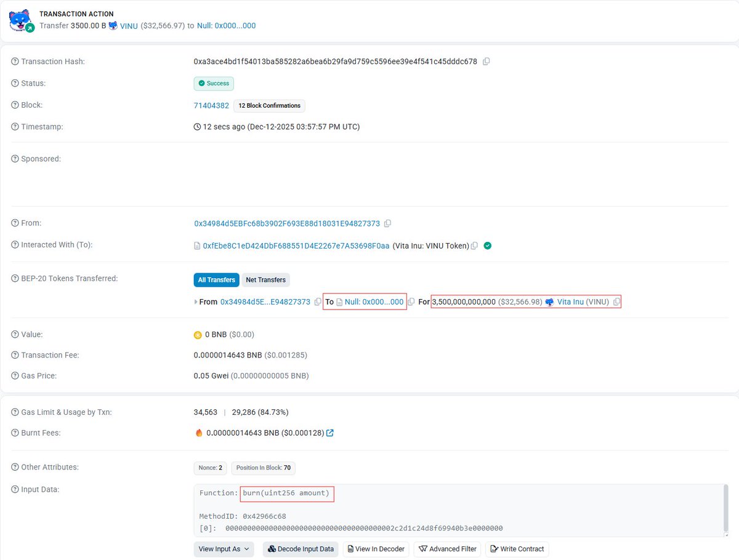This screenshot has height=560, width=739.
Task: Copy the transaction hash
Action: click(x=486, y=61)
